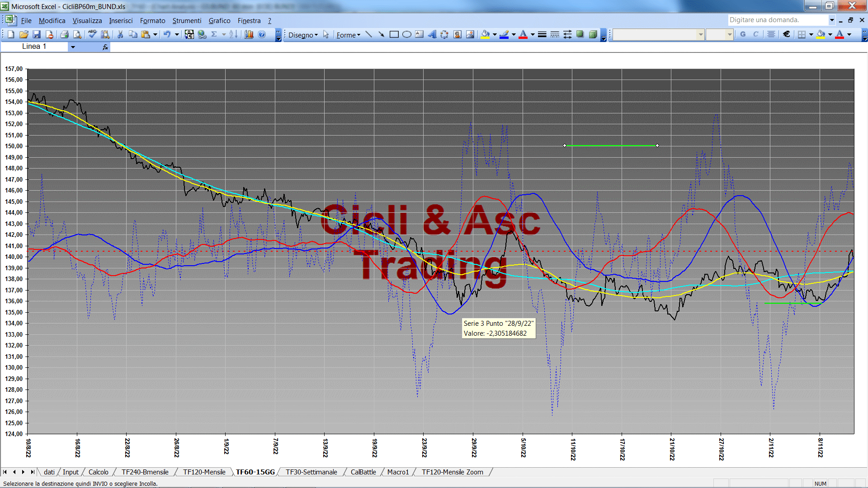The height and width of the screenshot is (488, 868).
Task: Switch to the TF120-Mensile sheet tab
Action: point(204,472)
